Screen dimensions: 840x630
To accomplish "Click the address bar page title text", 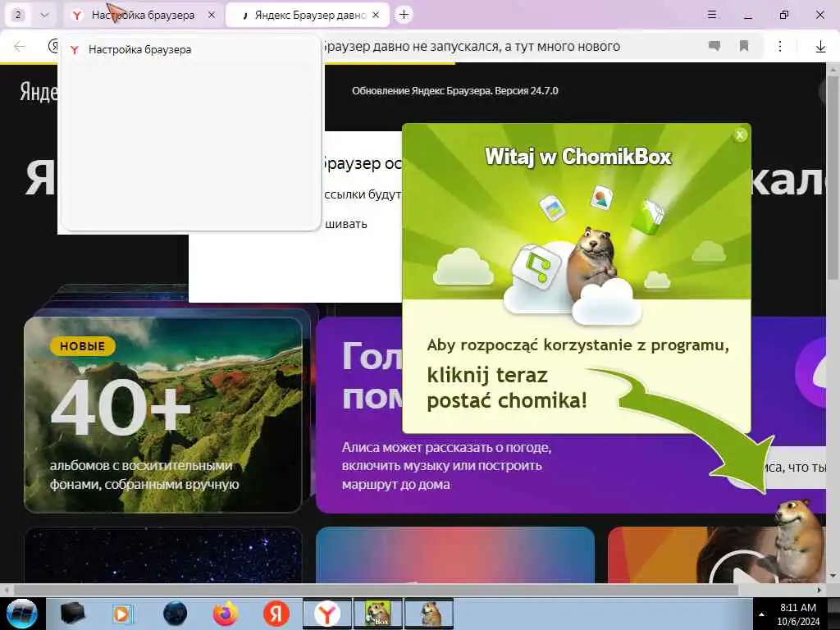I will [x=470, y=47].
